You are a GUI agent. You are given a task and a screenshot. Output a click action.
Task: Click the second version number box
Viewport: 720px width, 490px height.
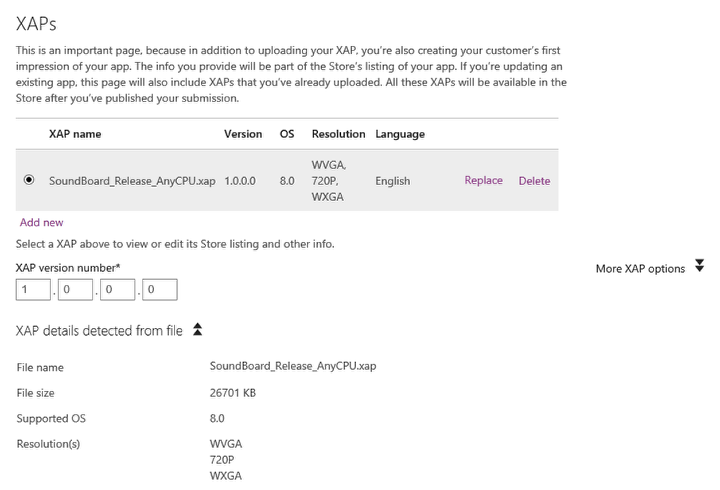coord(75,290)
